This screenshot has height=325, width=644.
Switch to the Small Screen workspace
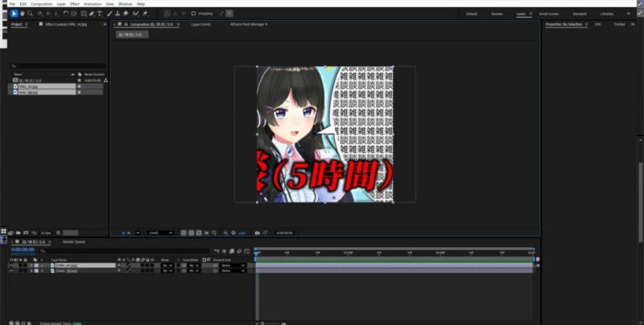[x=549, y=14]
